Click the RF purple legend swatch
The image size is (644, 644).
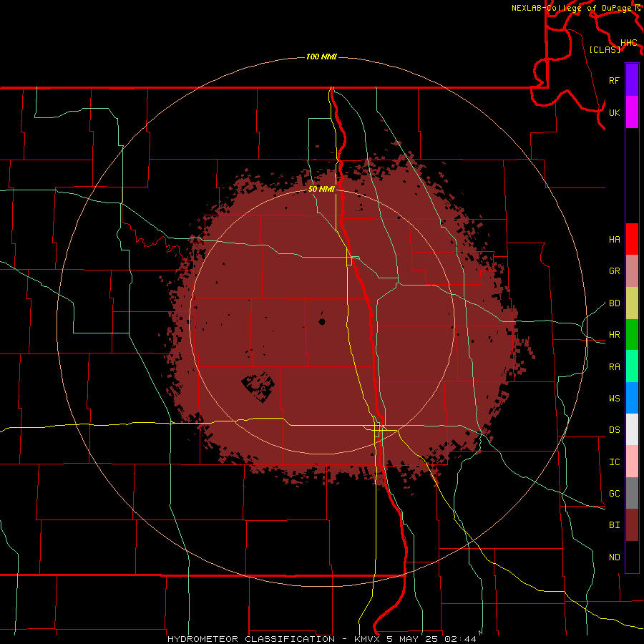632,80
